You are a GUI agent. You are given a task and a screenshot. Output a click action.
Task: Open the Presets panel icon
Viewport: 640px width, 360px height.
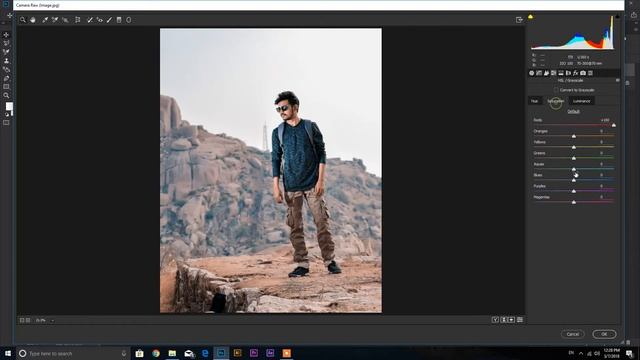click(590, 73)
